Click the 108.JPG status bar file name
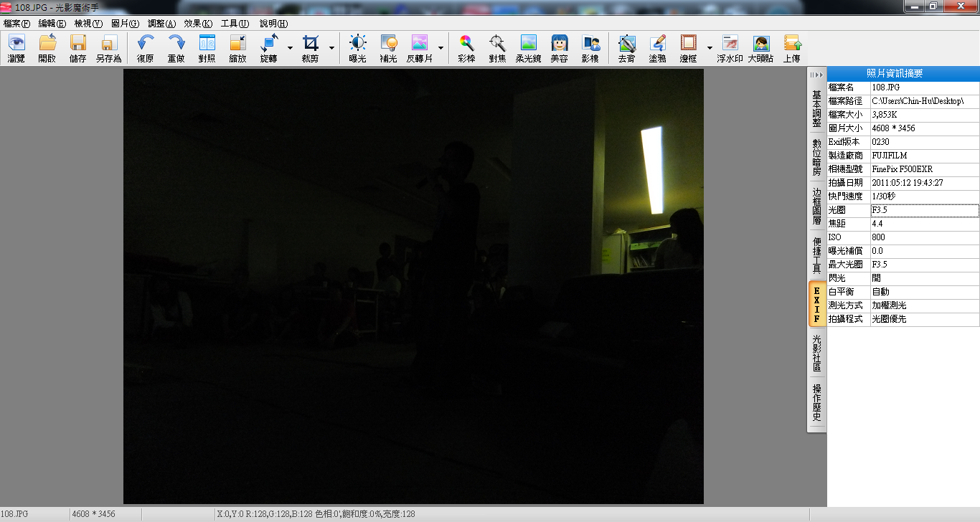Screen dimensions: 980x522 pyautogui.click(x=14, y=514)
